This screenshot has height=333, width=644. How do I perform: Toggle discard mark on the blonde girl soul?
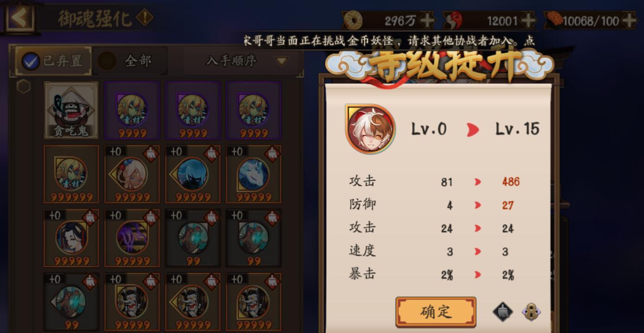pos(150,152)
